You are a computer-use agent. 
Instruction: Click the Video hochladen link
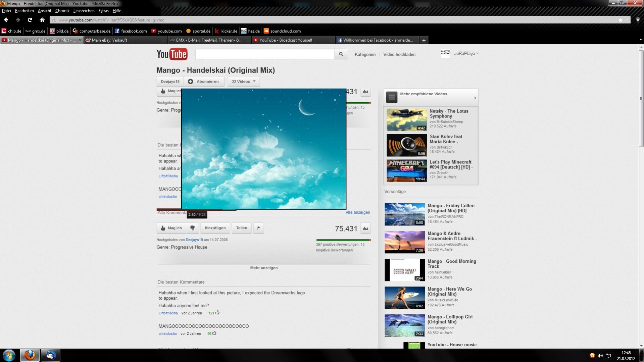click(399, 54)
